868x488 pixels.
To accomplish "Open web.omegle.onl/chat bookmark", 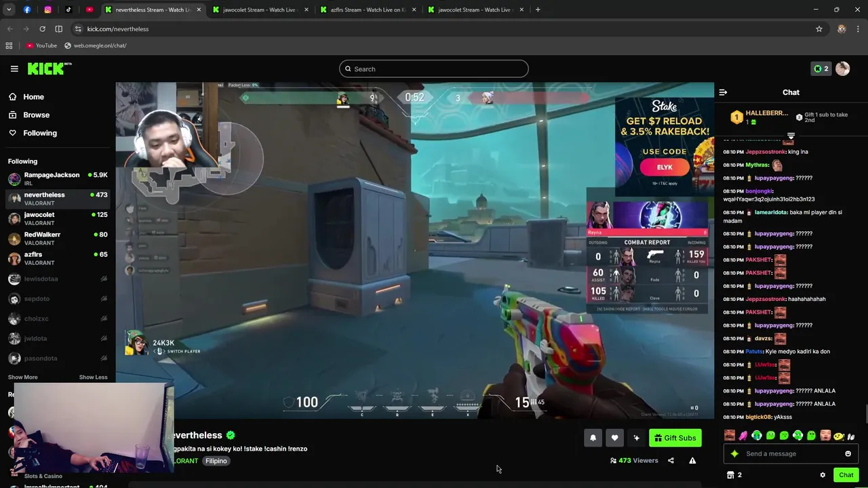I will point(95,45).
